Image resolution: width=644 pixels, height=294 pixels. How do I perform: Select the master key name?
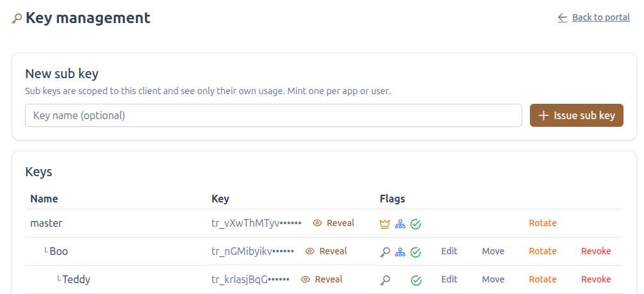click(x=46, y=223)
